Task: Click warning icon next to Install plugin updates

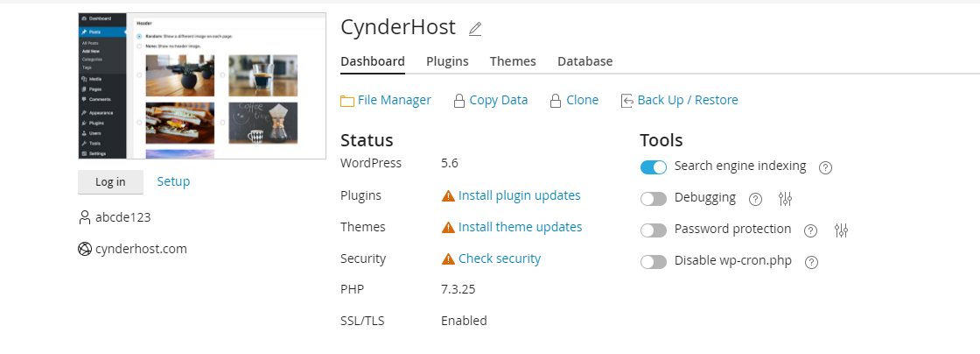Action: tap(448, 195)
